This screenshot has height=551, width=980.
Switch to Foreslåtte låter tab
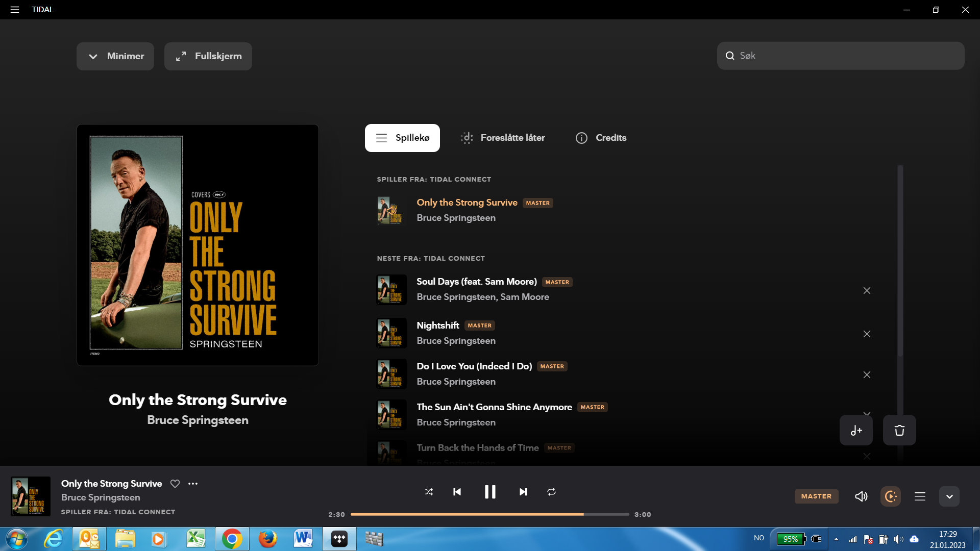point(503,138)
